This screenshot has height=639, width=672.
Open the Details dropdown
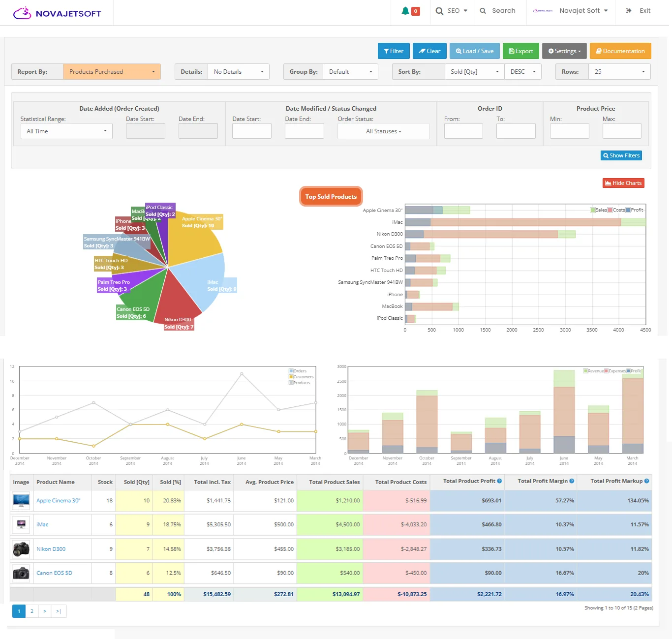click(239, 72)
